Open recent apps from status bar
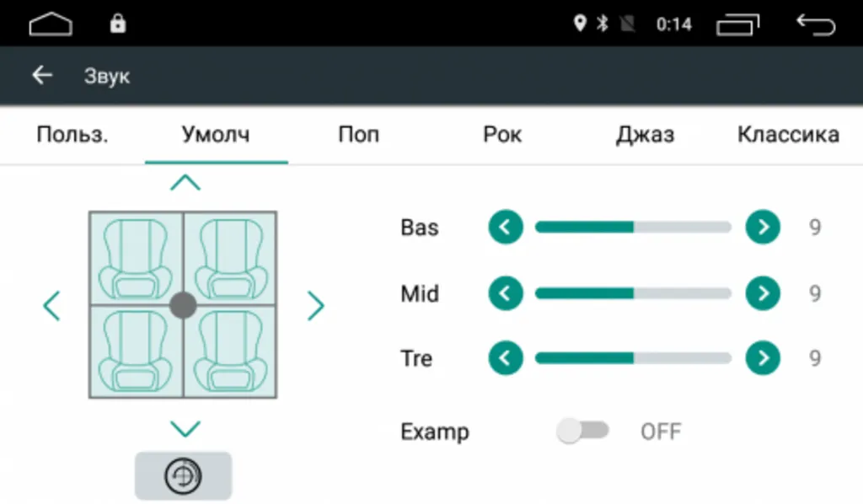Image resolution: width=863 pixels, height=504 pixels. [738, 24]
